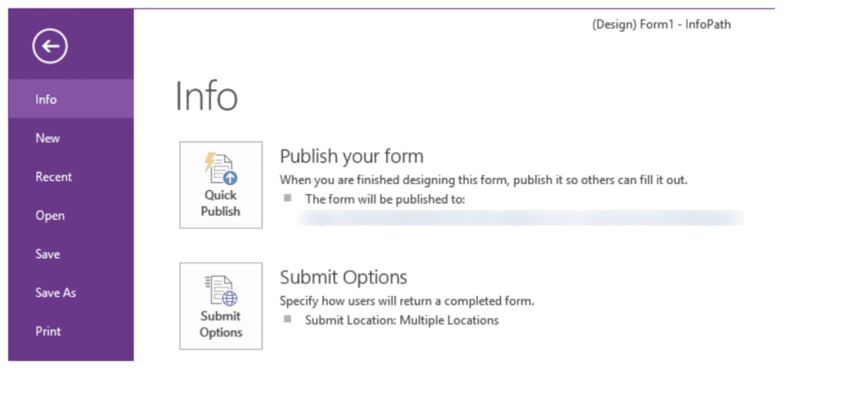Image resolution: width=868 pixels, height=403 pixels.
Task: Click the Quick Publish button
Action: click(x=221, y=185)
